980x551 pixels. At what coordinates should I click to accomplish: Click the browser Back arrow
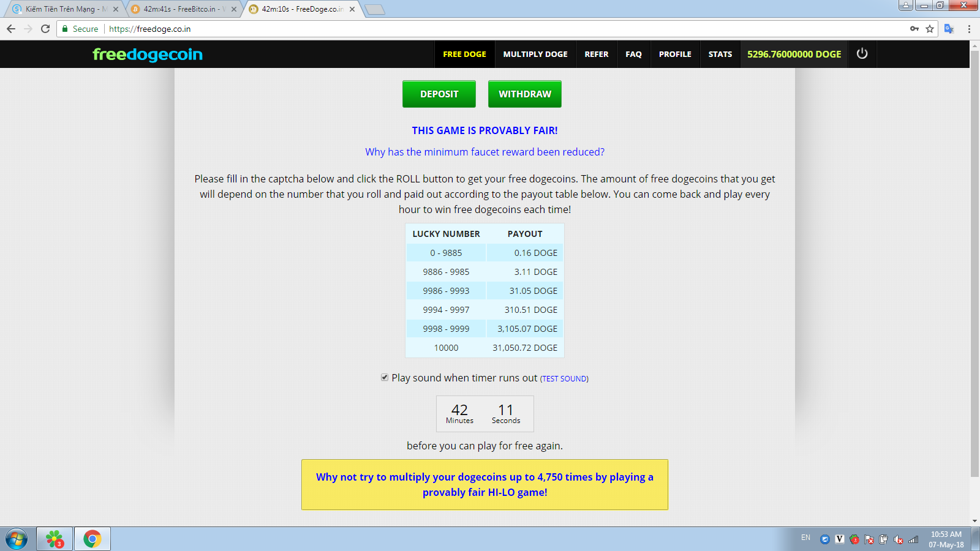[11, 29]
